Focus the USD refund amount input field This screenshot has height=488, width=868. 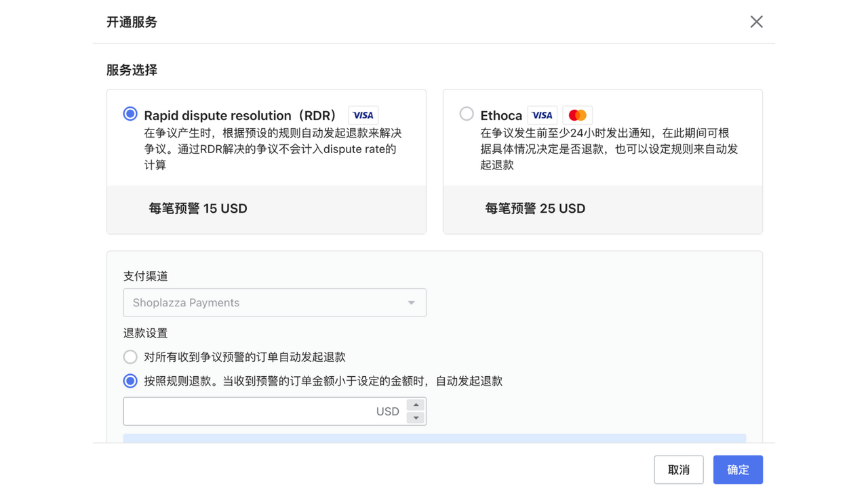(251, 411)
